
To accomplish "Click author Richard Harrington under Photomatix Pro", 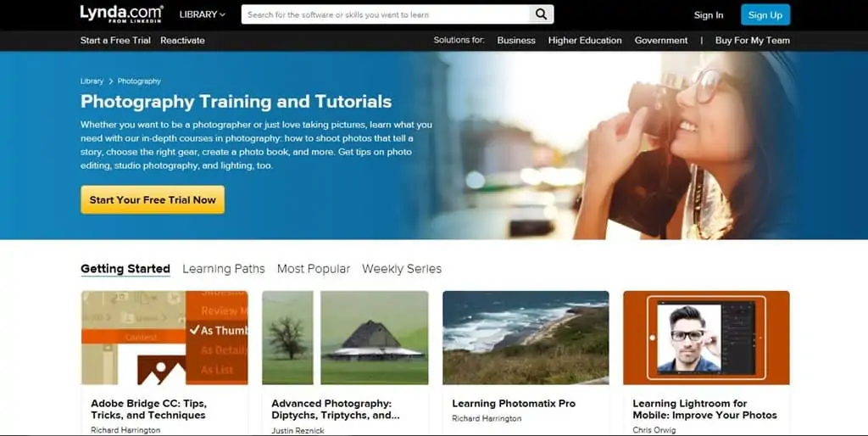I will 487,419.
